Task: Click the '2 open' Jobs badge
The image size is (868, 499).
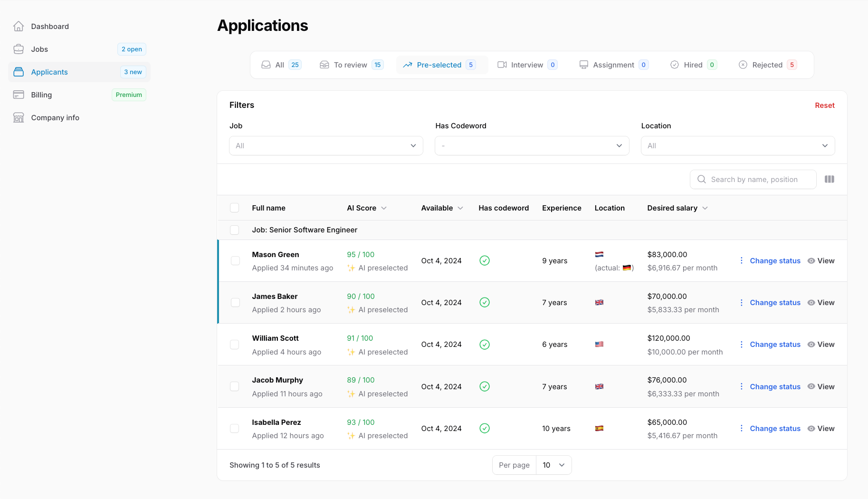Action: point(132,49)
